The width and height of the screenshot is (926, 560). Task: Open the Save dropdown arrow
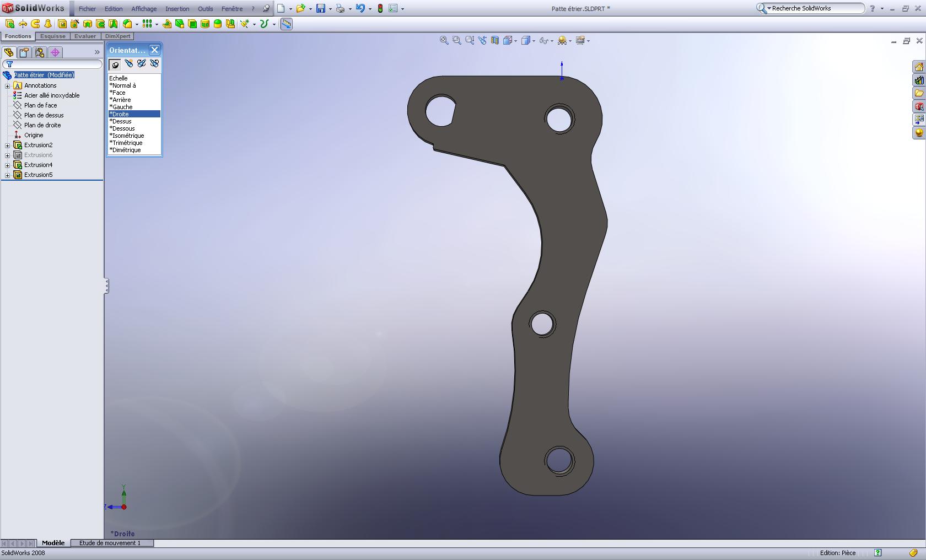point(330,9)
